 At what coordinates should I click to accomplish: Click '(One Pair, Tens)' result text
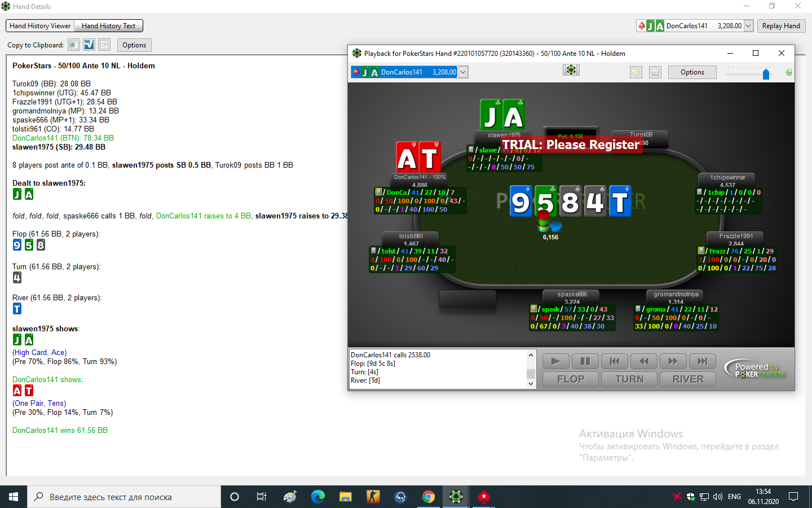click(x=39, y=403)
